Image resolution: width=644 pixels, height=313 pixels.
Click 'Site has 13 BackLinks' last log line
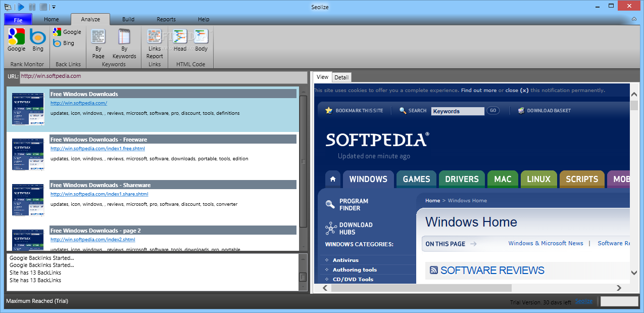click(35, 280)
